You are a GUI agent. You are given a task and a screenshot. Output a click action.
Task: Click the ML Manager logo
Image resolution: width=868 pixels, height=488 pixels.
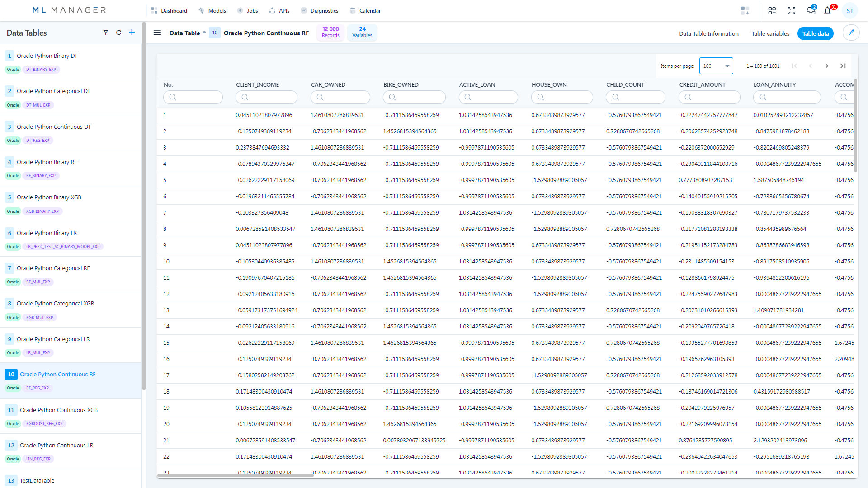[69, 10]
